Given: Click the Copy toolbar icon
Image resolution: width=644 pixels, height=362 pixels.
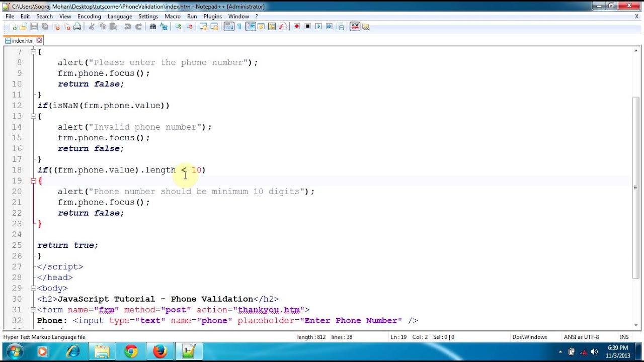Looking at the screenshot, I should point(102,26).
